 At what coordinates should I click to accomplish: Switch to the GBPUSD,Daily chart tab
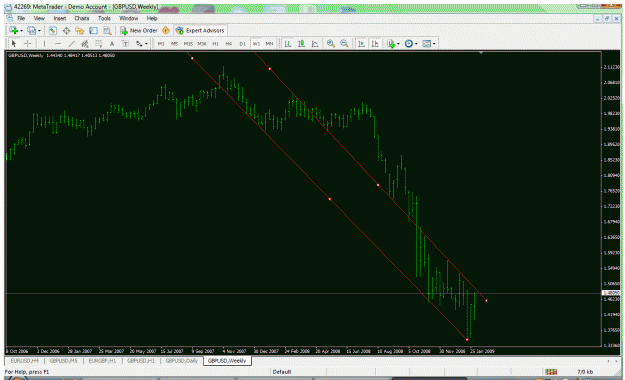(181, 361)
